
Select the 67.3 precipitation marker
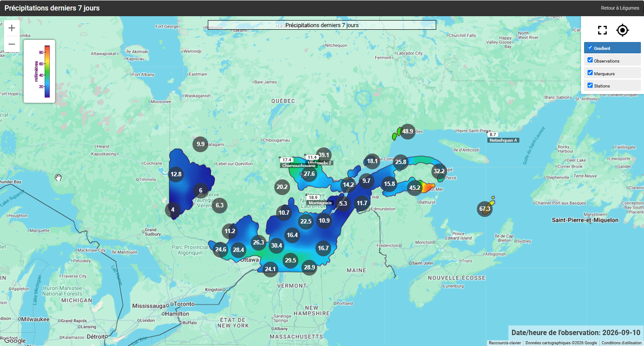(485, 209)
